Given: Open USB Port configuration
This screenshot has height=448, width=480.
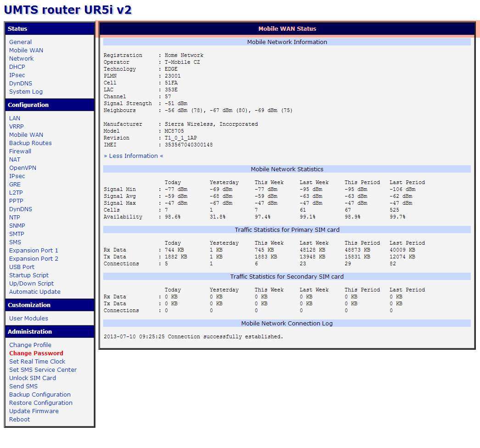Looking at the screenshot, I should (22, 267).
